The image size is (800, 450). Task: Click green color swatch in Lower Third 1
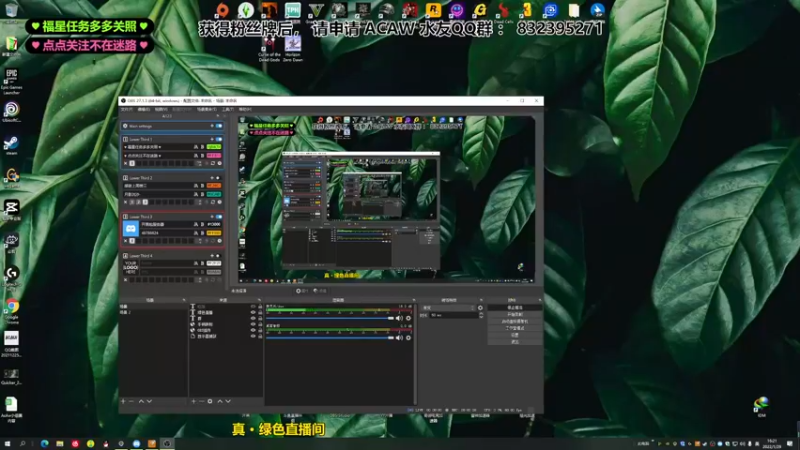(214, 147)
